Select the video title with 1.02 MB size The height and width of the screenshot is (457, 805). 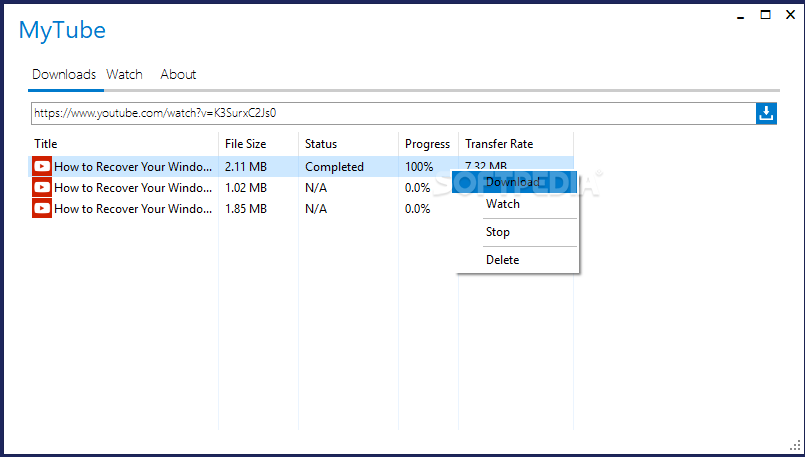coord(133,188)
